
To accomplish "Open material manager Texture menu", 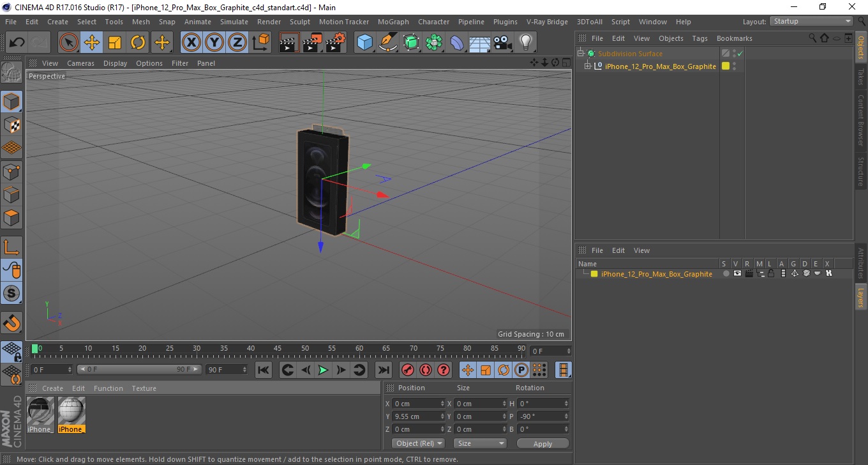I will [x=144, y=388].
